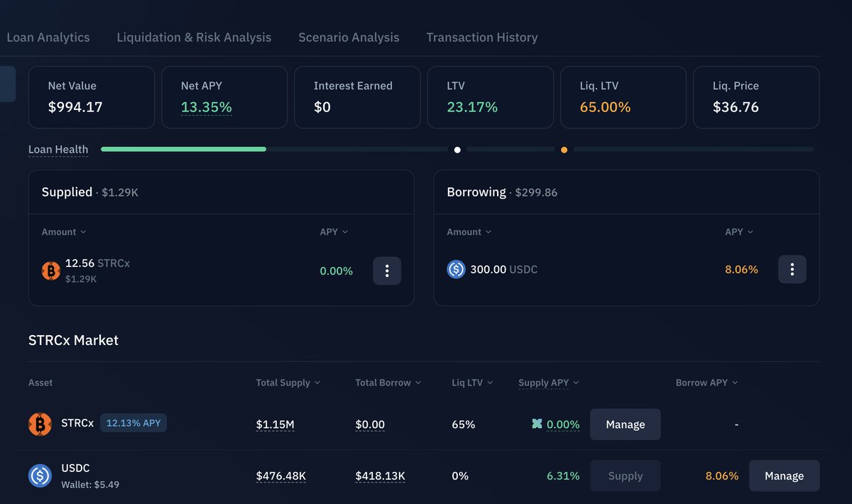Click the 0.00% APY in Supplied panel
852x504 pixels.
coord(337,271)
